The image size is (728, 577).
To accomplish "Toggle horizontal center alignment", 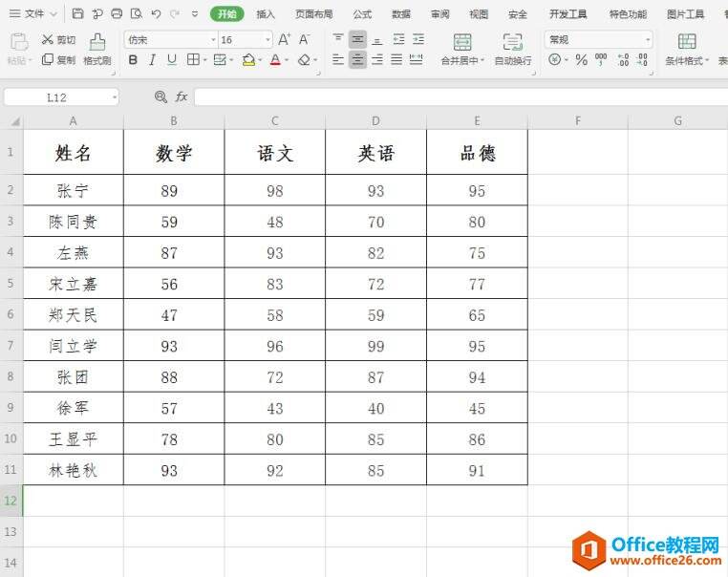I will (357, 59).
